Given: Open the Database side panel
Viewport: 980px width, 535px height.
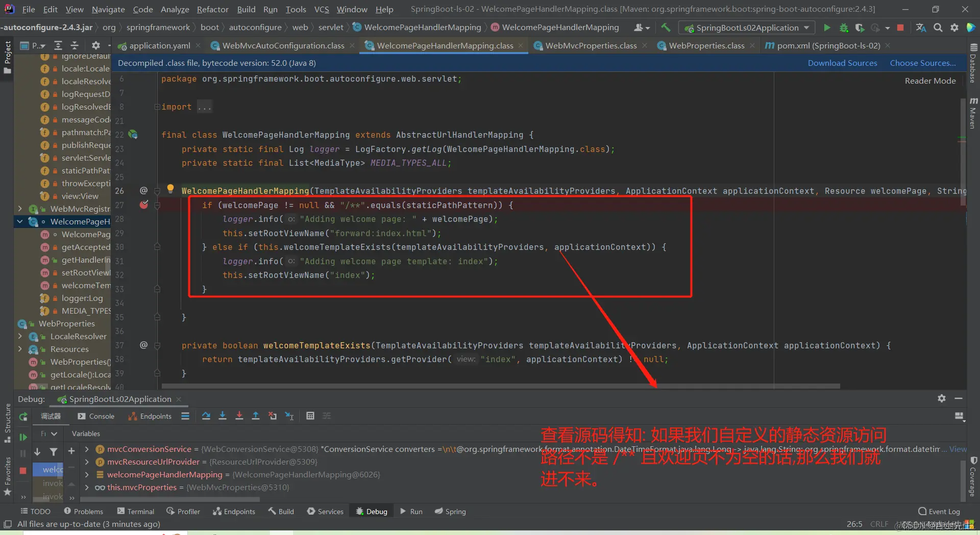Looking at the screenshot, I should (973, 63).
